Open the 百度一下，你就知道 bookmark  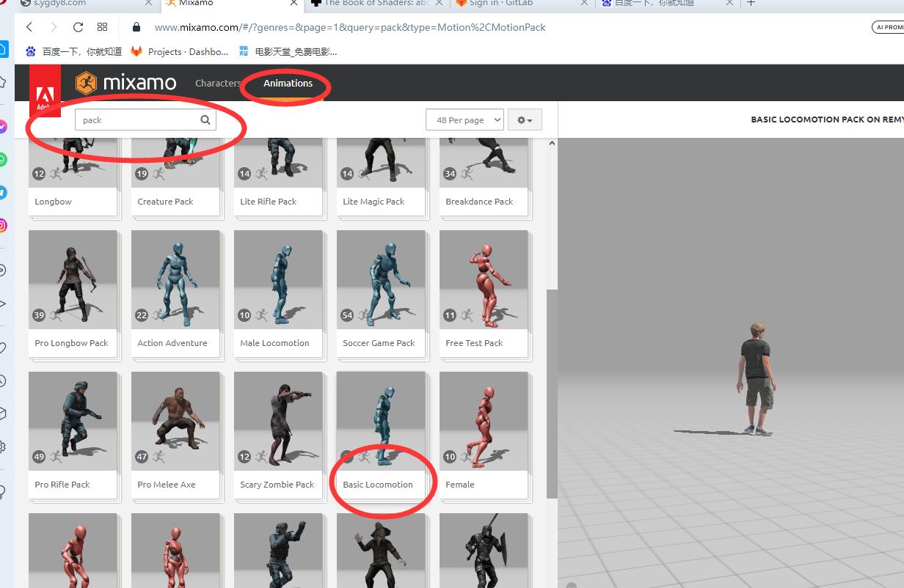pos(74,51)
